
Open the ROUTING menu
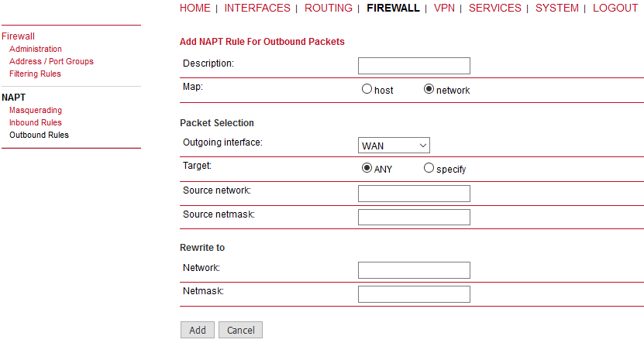(x=329, y=8)
